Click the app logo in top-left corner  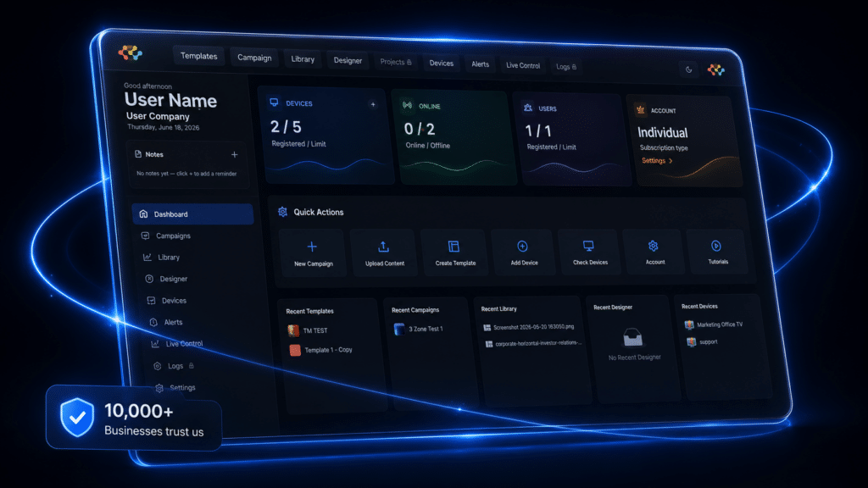click(131, 53)
